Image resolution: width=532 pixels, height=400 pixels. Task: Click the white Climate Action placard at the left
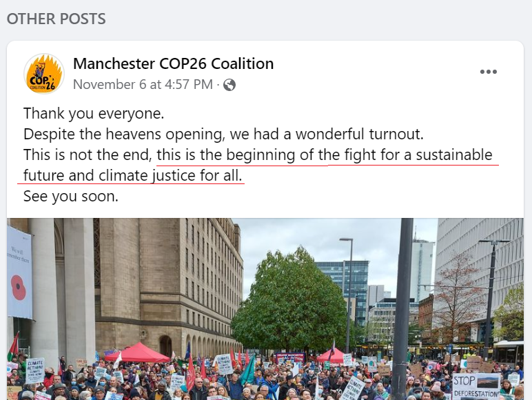35,370
